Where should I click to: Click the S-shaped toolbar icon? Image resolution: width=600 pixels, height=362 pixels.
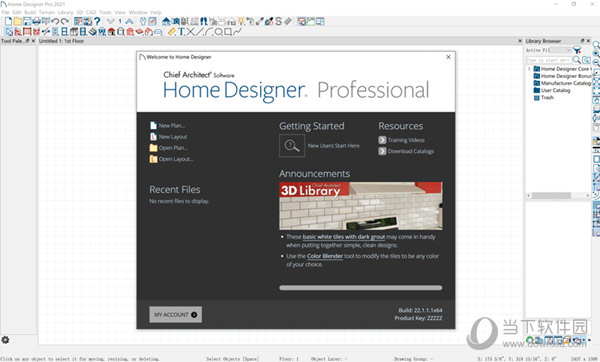tap(278, 21)
